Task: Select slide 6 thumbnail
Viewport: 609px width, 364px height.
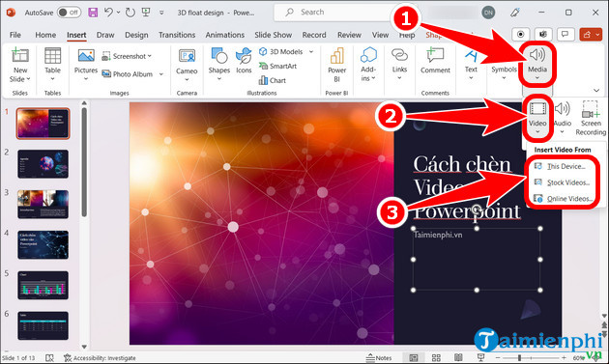Action: [x=43, y=326]
